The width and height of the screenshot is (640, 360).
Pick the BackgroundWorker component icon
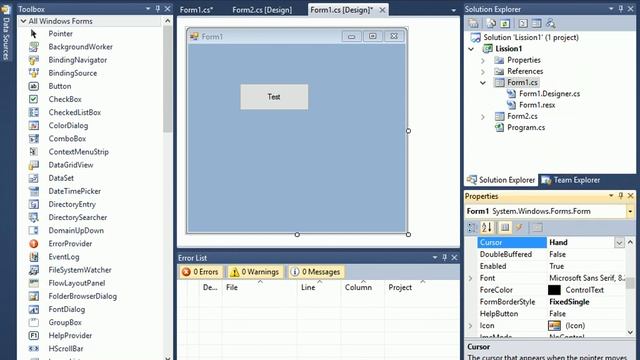[34, 47]
